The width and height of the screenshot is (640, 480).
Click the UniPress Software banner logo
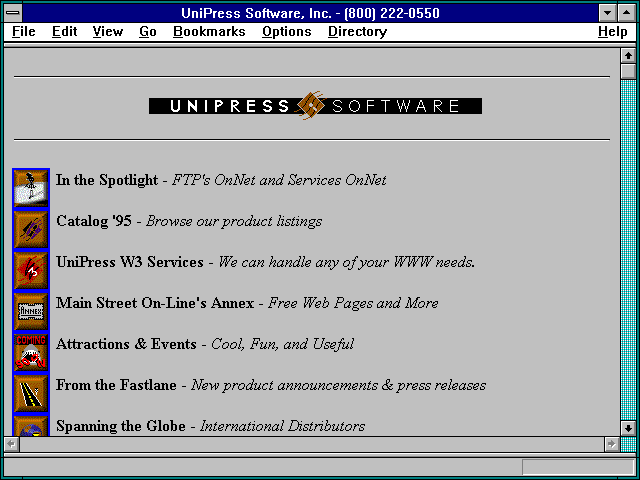[x=315, y=106]
